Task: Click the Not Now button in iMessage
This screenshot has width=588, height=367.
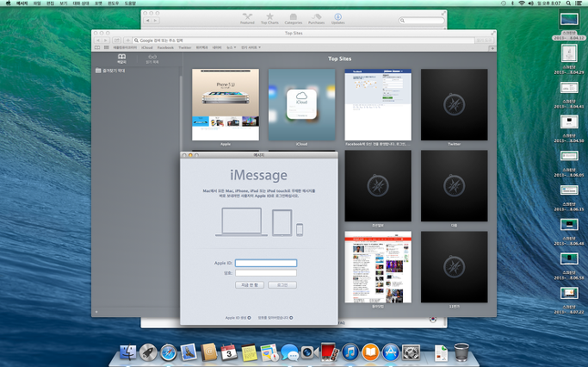Action: pos(250,285)
